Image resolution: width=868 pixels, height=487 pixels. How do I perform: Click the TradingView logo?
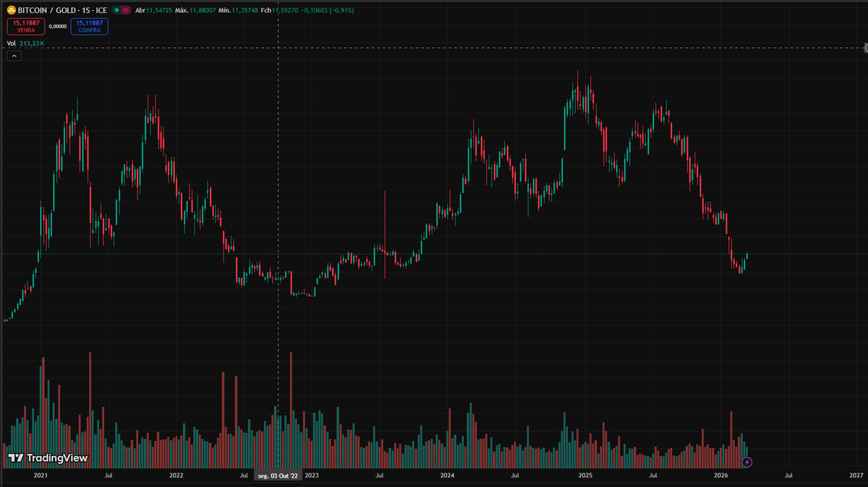[x=48, y=458]
